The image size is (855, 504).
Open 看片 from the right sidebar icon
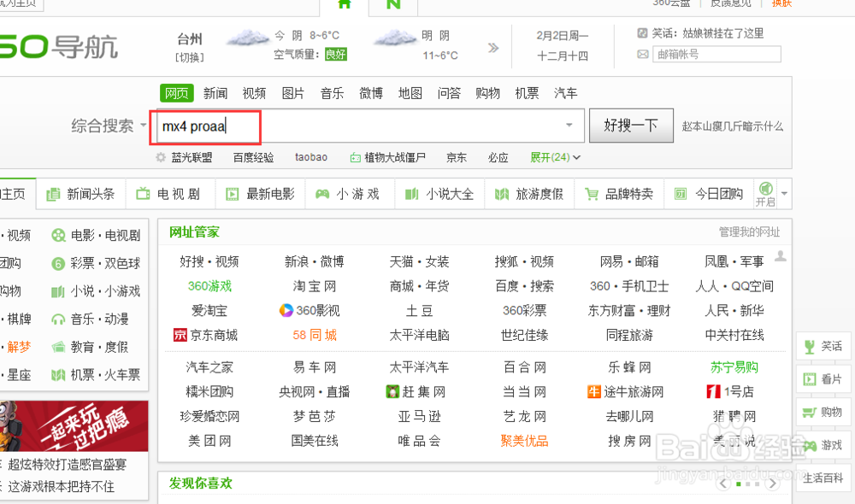click(808, 378)
